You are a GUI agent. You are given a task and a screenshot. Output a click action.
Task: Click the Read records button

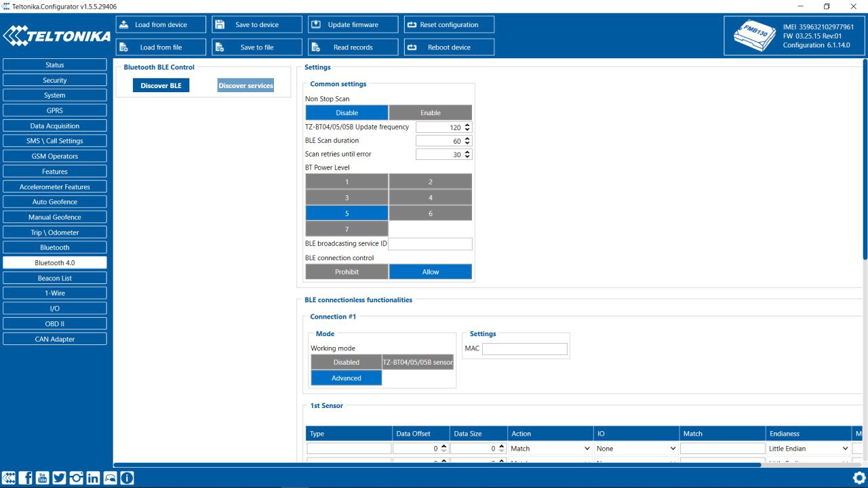(x=353, y=47)
